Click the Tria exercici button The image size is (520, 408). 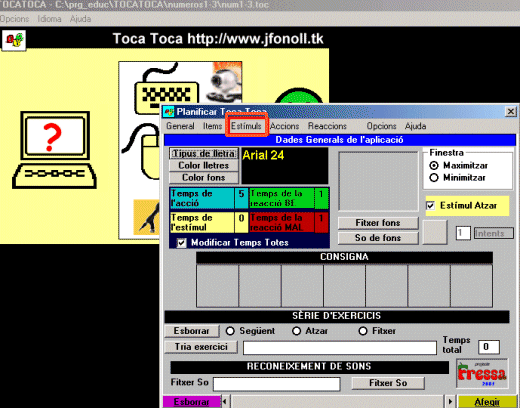(x=201, y=347)
